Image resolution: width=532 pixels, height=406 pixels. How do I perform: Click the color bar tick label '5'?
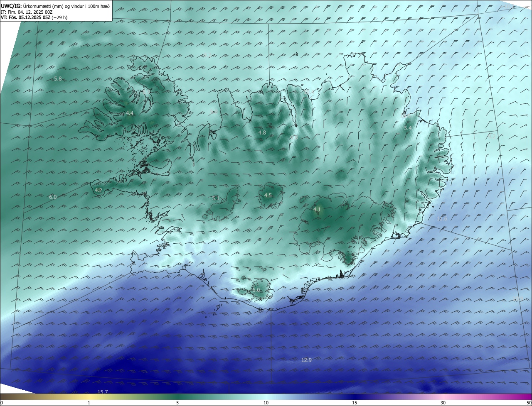[x=177, y=403]
